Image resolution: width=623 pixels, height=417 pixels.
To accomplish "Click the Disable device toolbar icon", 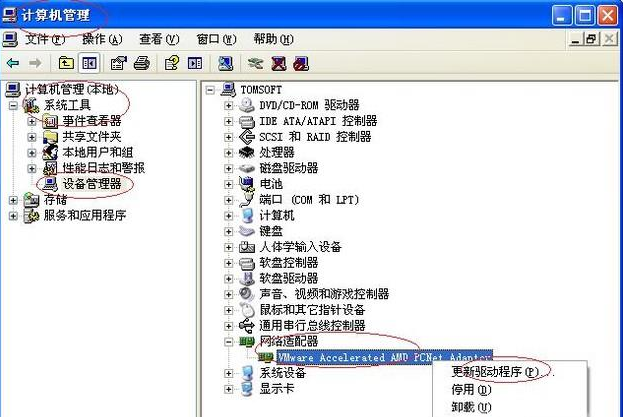I will (x=301, y=63).
